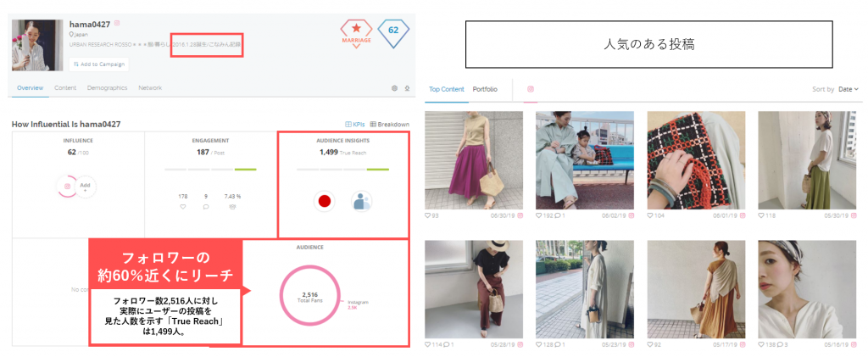Image resolution: width=868 pixels, height=357 pixels.
Task: Switch to KPIs view
Action: (353, 125)
